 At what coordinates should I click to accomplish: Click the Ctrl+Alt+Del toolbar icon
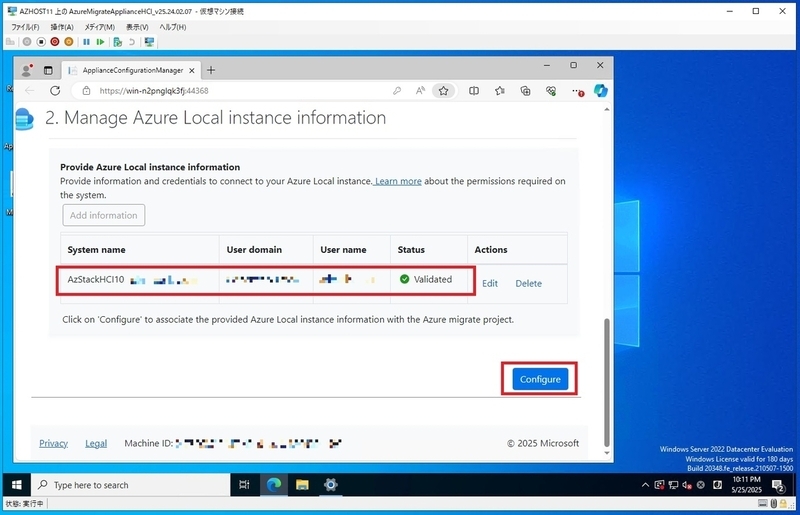(x=10, y=42)
